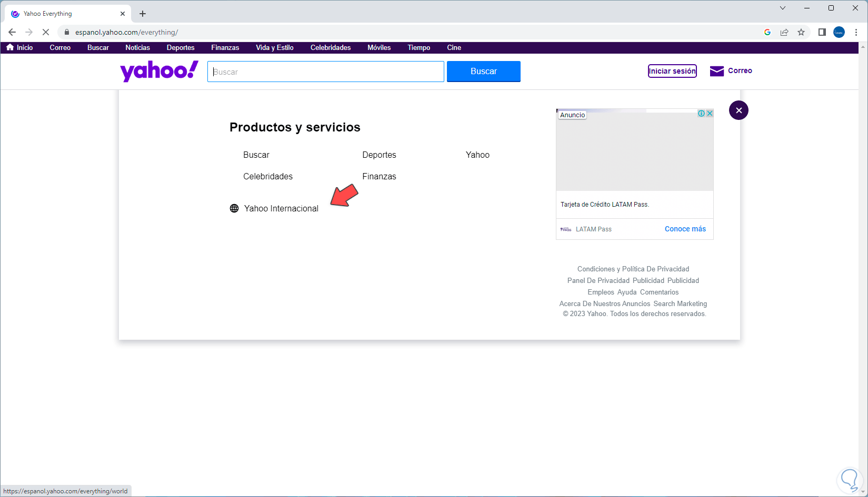Viewport: 868px width, 497px height.
Task: Close the Productos y servicios panel
Action: coord(739,110)
